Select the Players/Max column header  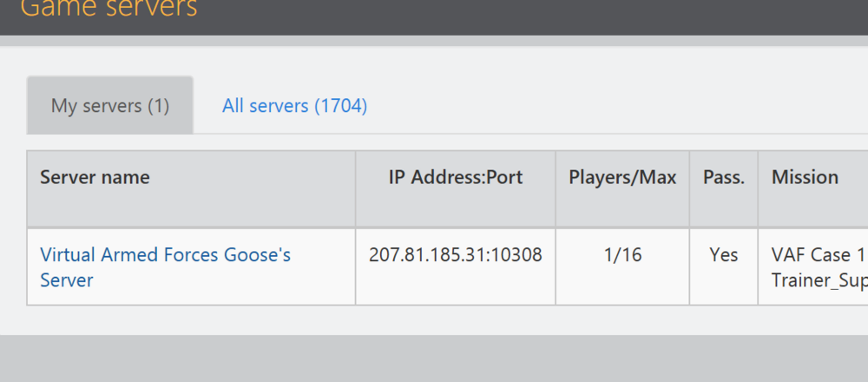click(x=622, y=177)
